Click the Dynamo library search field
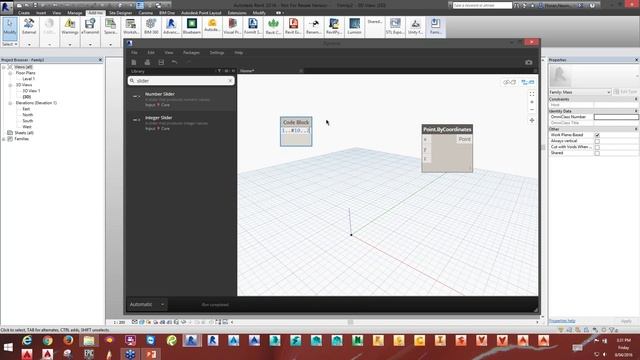Image resolution: width=640 pixels, height=360 pixels. (x=181, y=81)
